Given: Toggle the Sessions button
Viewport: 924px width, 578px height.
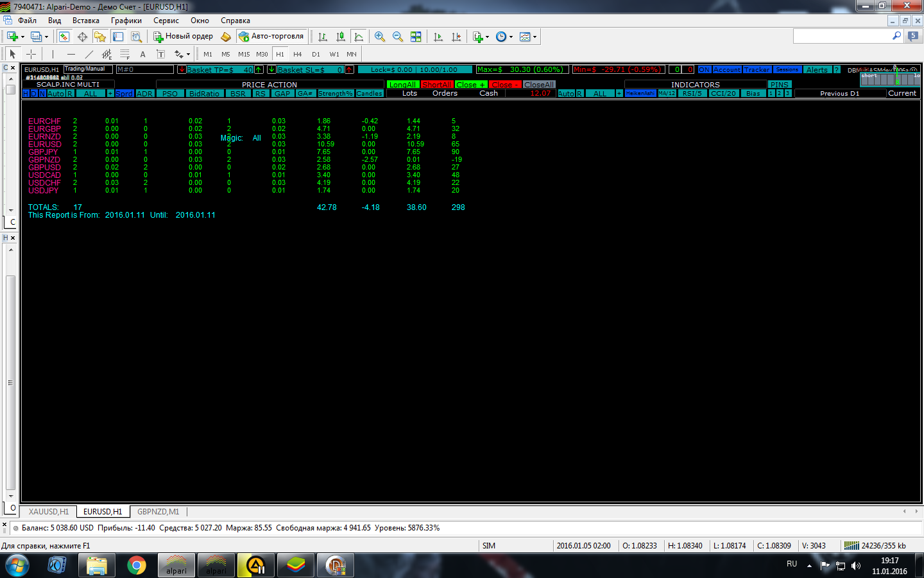Looking at the screenshot, I should coord(787,69).
